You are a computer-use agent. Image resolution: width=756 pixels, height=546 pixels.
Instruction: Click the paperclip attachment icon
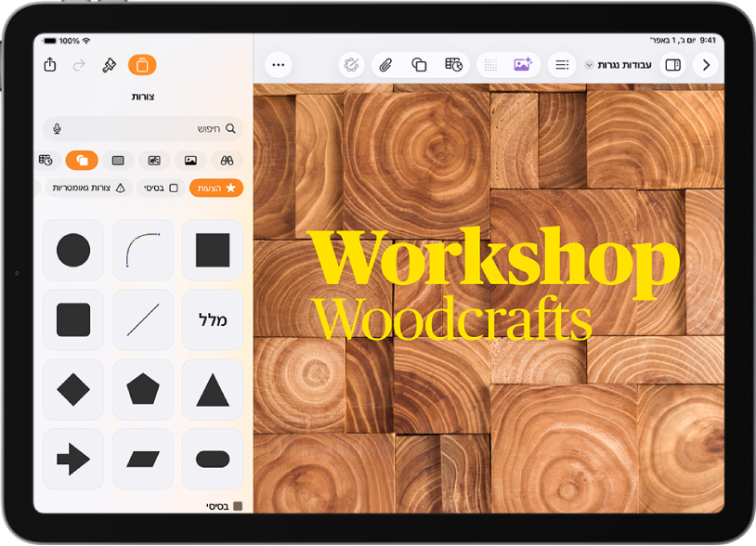(385, 65)
